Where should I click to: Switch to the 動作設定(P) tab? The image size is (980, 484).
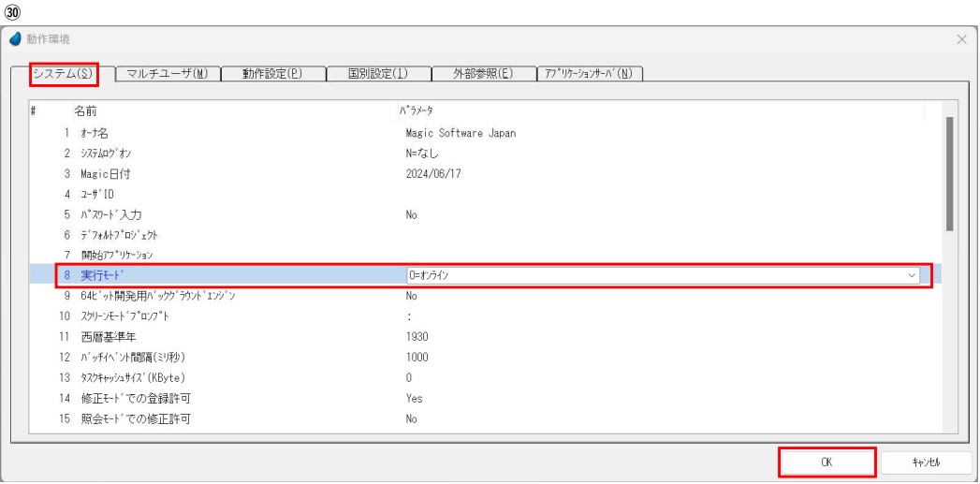click(x=271, y=74)
